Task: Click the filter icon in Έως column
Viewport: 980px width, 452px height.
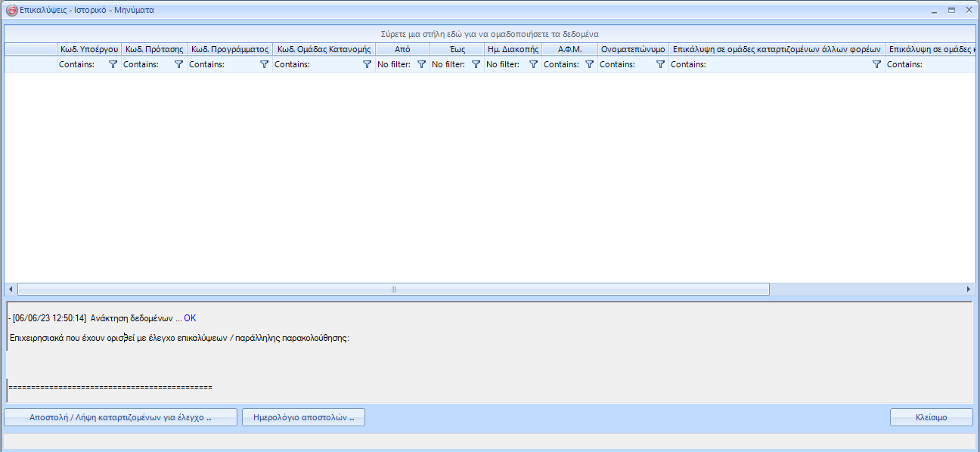Action: point(476,65)
